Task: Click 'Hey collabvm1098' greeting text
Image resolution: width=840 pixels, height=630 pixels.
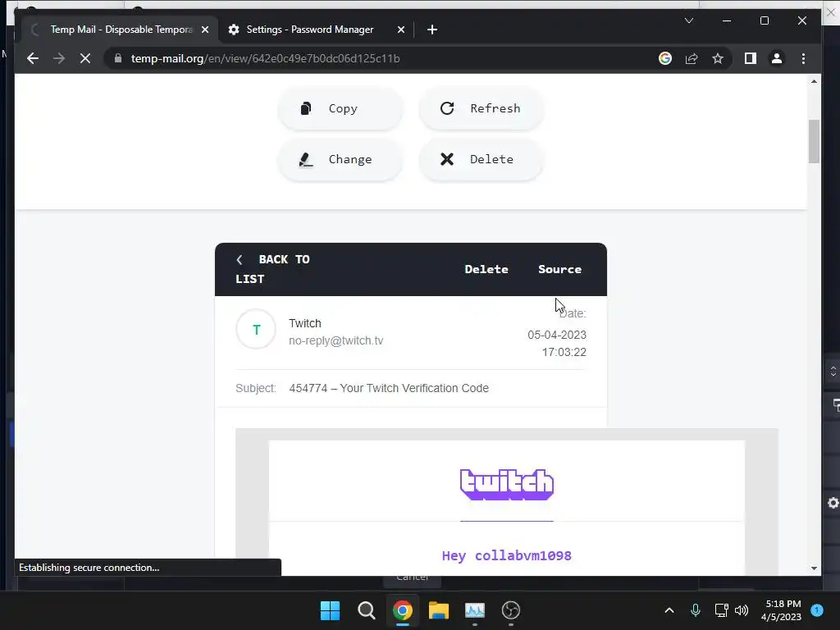Action: pyautogui.click(x=507, y=555)
